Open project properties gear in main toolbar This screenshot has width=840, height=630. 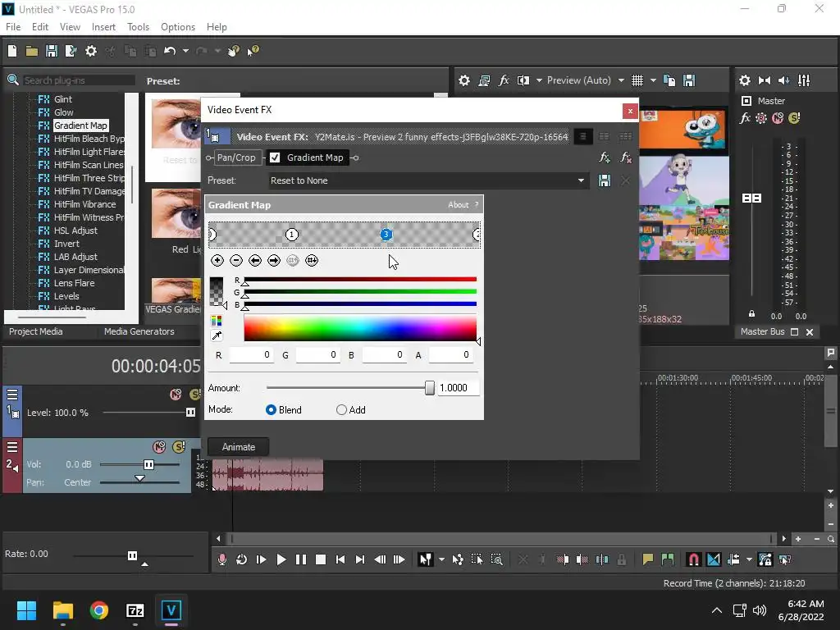(x=91, y=51)
